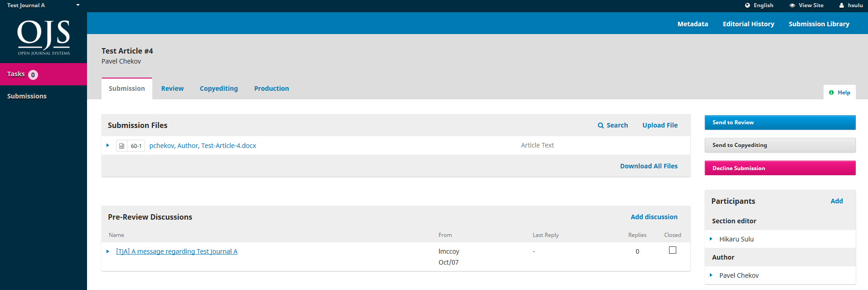This screenshot has width=868, height=290.
Task: Switch to the Production tab
Action: point(271,88)
